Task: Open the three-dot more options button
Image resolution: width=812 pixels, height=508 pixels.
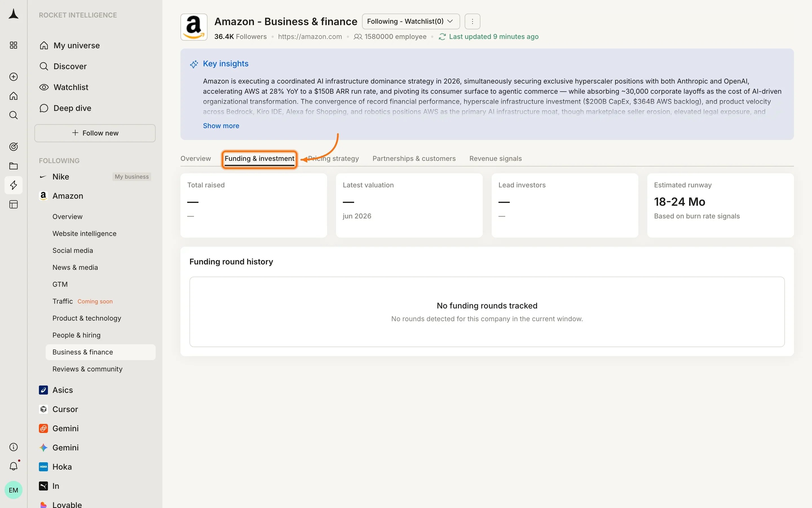Action: [x=473, y=21]
